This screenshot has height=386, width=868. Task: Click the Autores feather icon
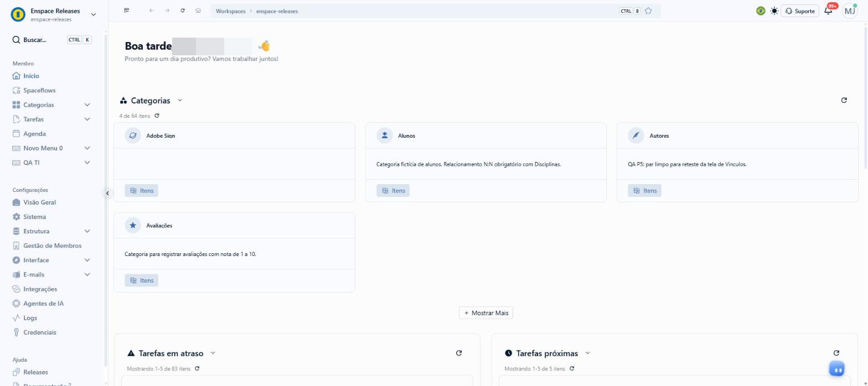[636, 135]
